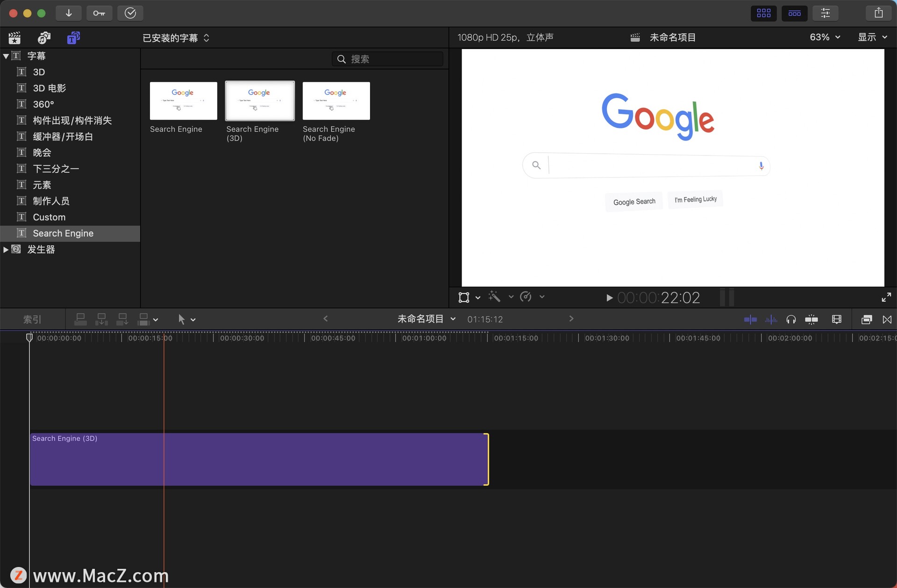Select the Search Engine (3D) title thumbnail
The image size is (897, 588).
(260, 101)
